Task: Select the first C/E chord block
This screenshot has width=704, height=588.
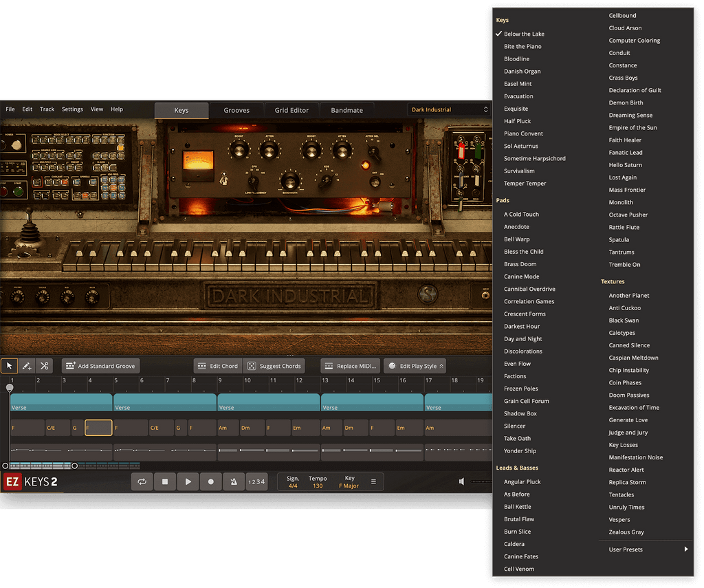Action: [58, 428]
